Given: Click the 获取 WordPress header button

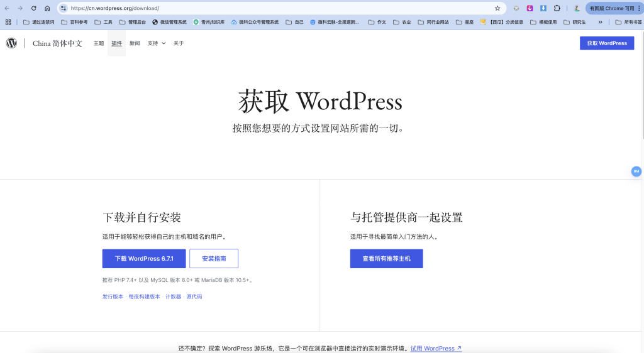Looking at the screenshot, I should 607,43.
